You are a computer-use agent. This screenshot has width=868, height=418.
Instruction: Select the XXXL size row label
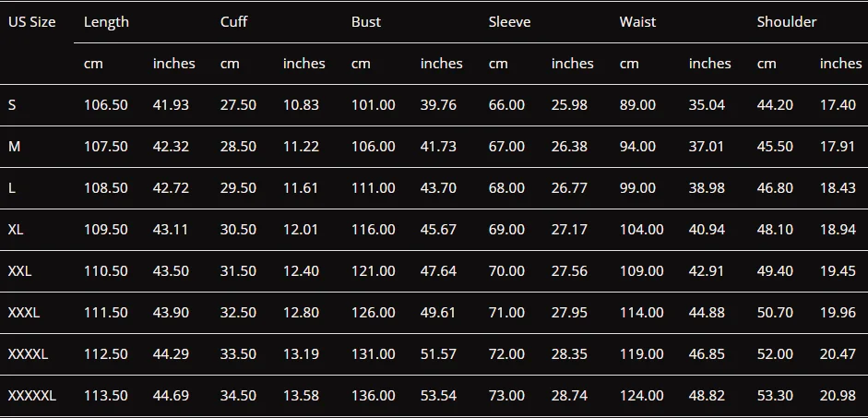click(24, 312)
